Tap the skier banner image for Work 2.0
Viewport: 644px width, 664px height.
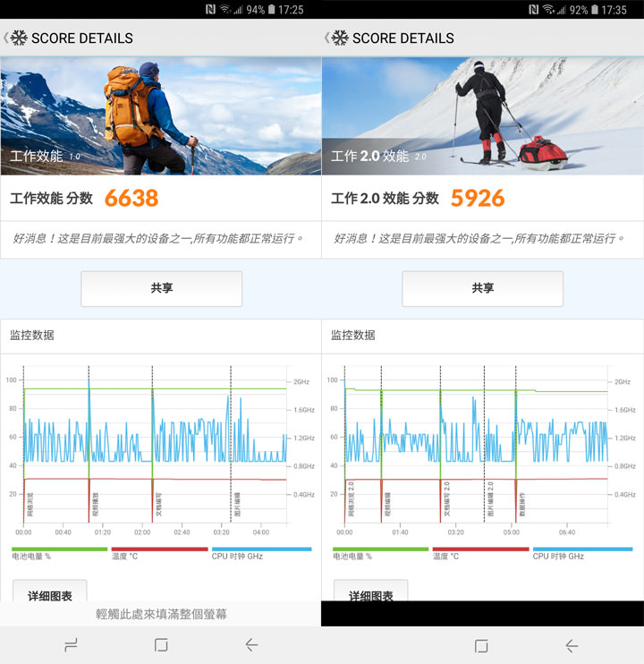[x=482, y=115]
